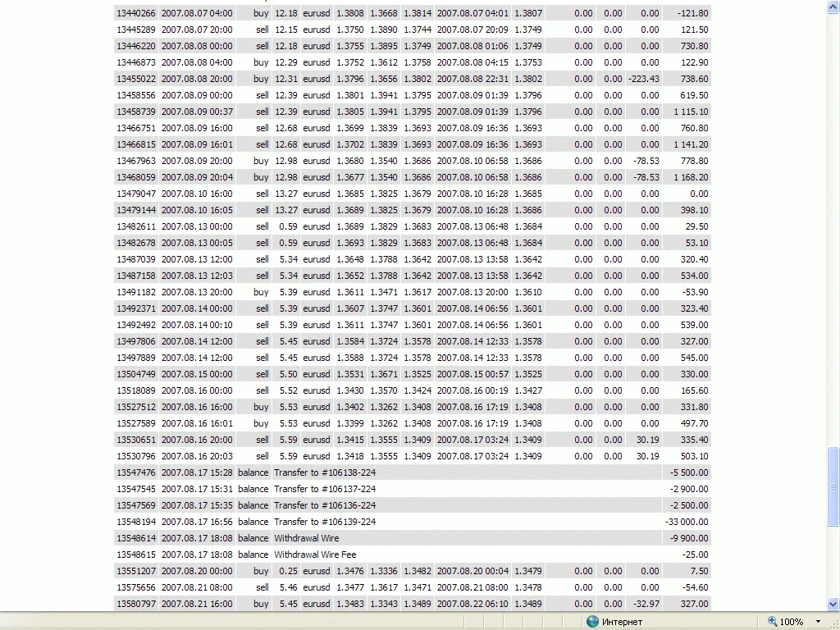Select ticket number 13491182

coord(136,292)
